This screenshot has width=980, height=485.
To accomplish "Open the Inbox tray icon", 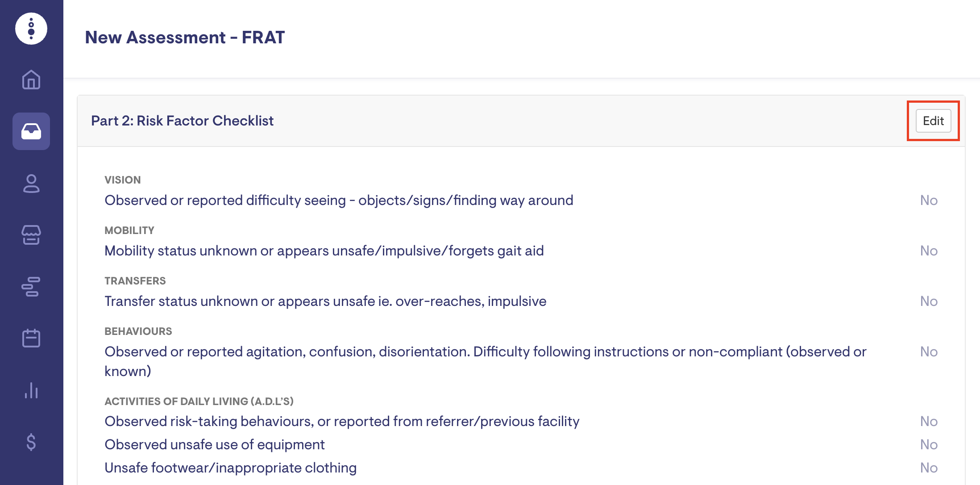I will click(x=31, y=131).
